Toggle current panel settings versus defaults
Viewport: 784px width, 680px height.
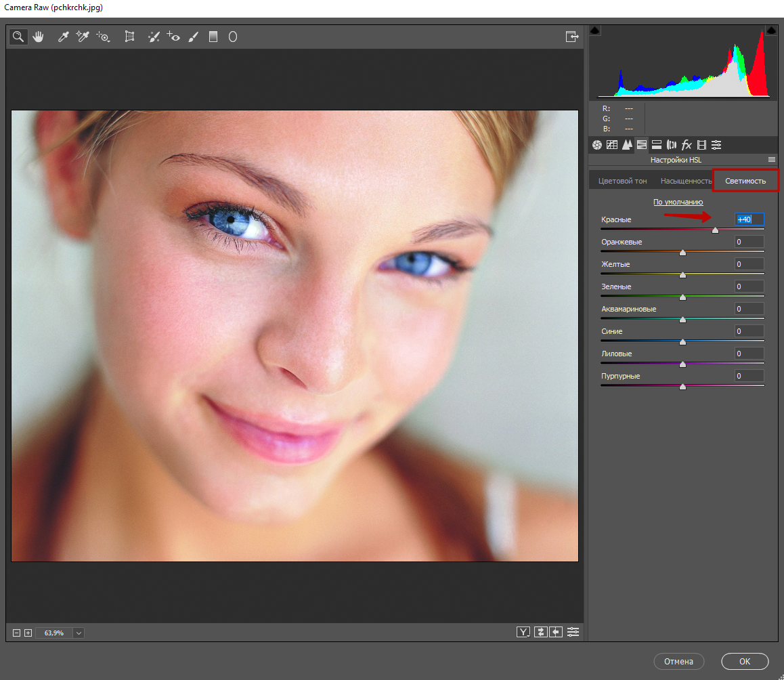(573, 632)
